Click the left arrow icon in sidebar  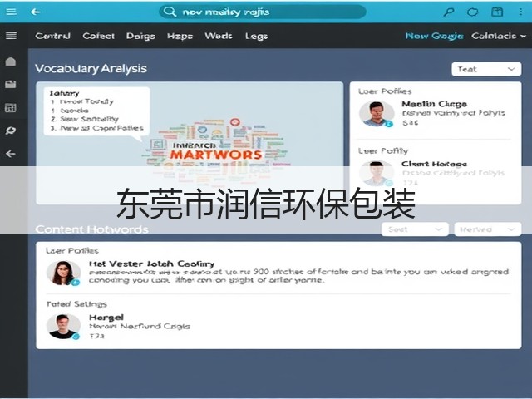[11, 154]
